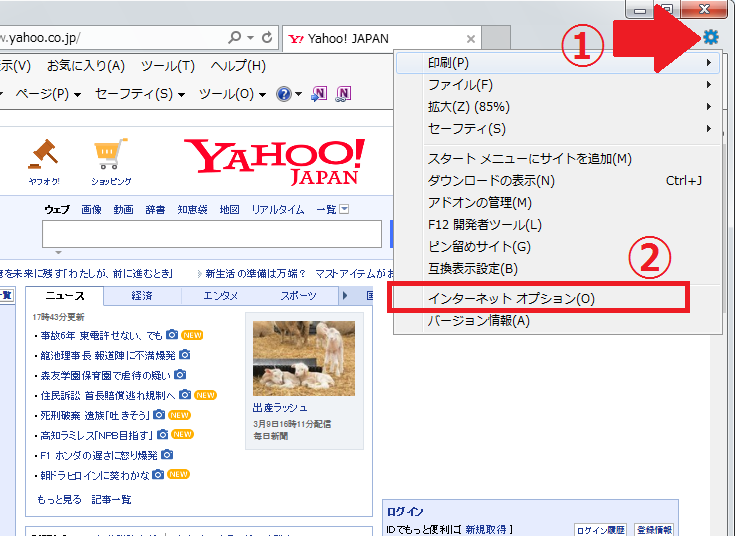The height and width of the screenshot is (536, 735).
Task: Click camera icon beside F1 ホンダ headline
Action: [167, 454]
